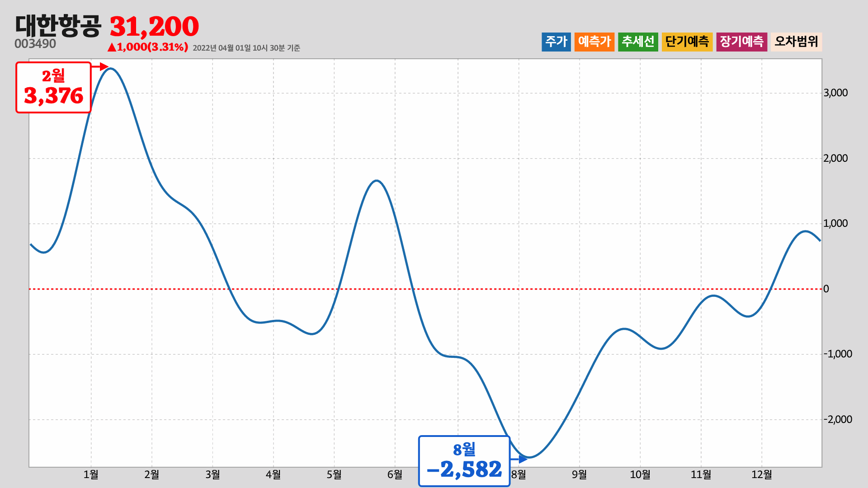Click the -1,000 y-axis label
The width and height of the screenshot is (868, 488).
(838, 354)
